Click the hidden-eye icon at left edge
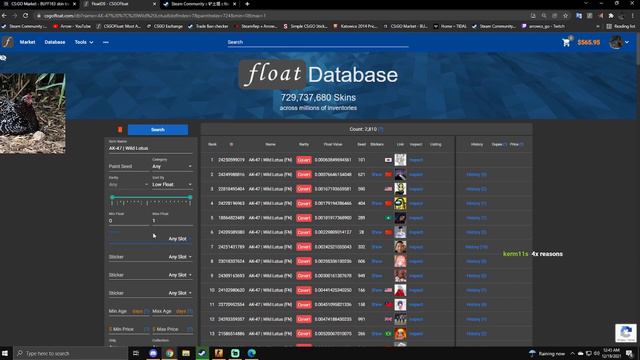640x360 pixels. 3,58
